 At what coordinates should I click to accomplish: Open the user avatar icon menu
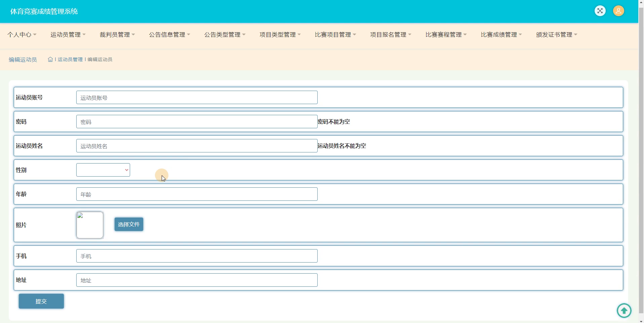(x=618, y=11)
